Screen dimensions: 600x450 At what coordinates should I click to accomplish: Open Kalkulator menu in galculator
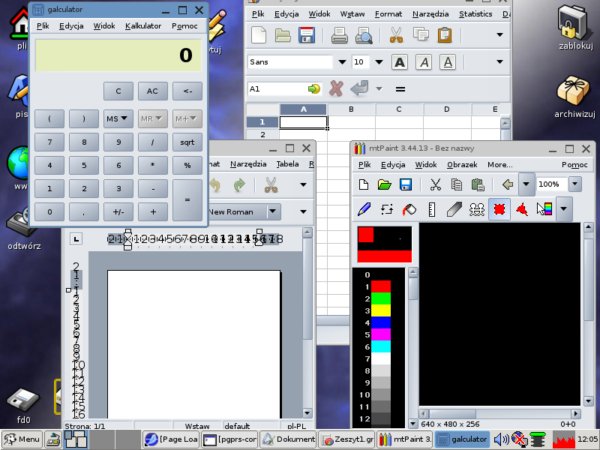(x=143, y=26)
